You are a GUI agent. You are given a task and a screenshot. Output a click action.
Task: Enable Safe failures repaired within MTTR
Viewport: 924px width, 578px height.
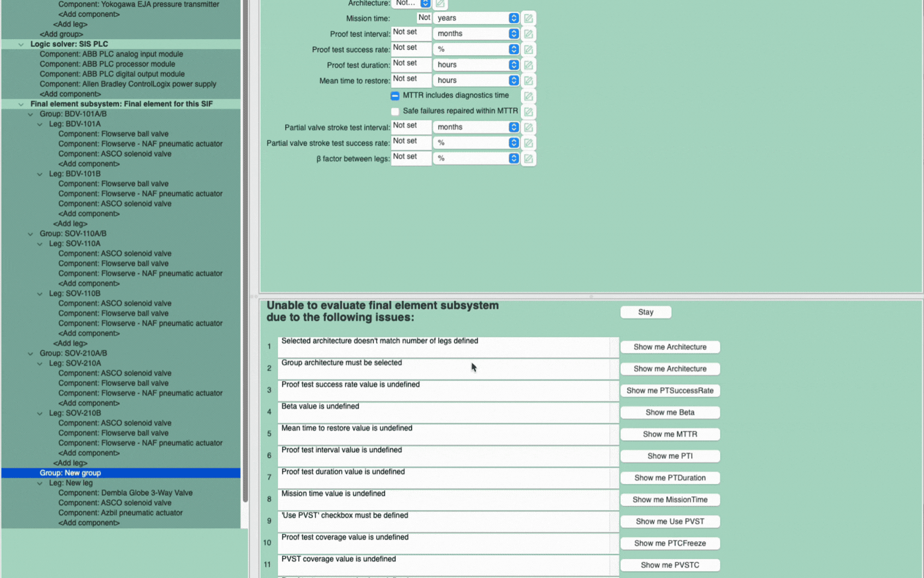395,111
